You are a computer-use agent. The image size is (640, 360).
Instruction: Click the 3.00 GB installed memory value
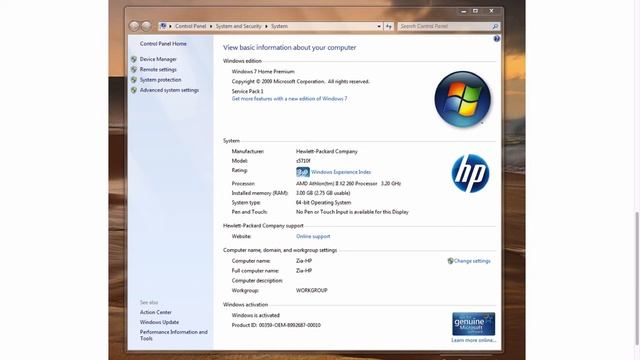pyautogui.click(x=323, y=193)
